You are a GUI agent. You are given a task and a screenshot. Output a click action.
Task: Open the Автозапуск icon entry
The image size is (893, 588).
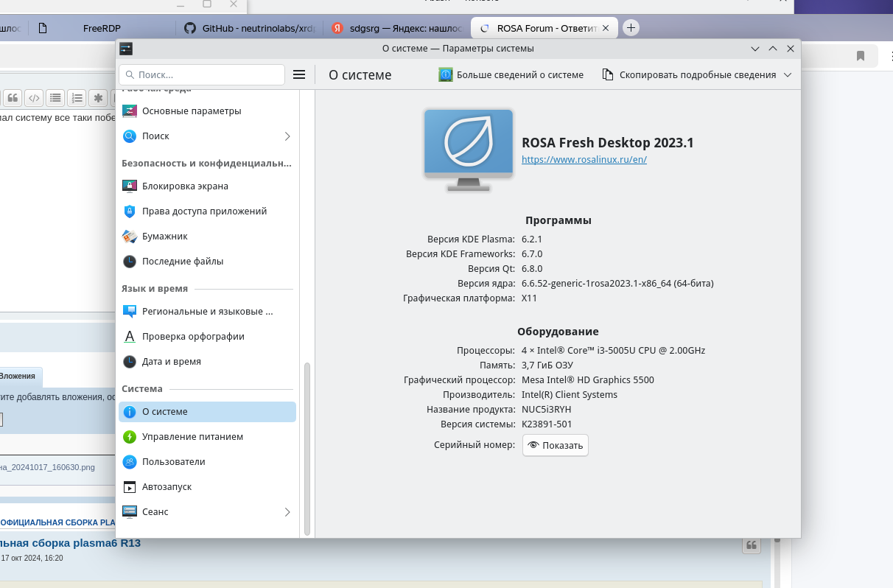[130, 487]
